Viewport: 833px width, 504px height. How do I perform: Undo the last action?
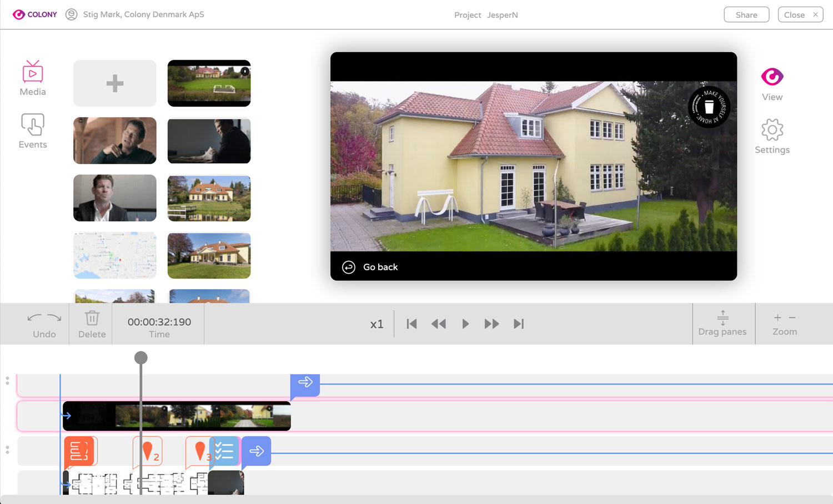pyautogui.click(x=34, y=317)
